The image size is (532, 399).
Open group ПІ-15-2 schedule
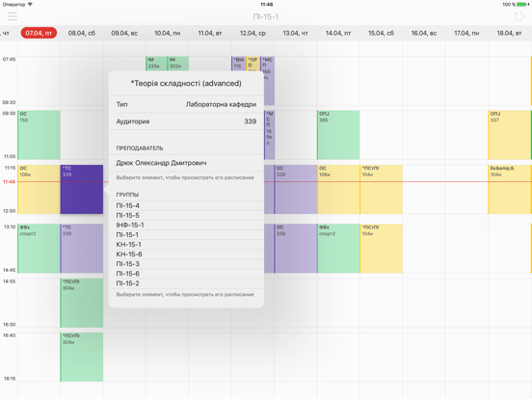point(186,283)
